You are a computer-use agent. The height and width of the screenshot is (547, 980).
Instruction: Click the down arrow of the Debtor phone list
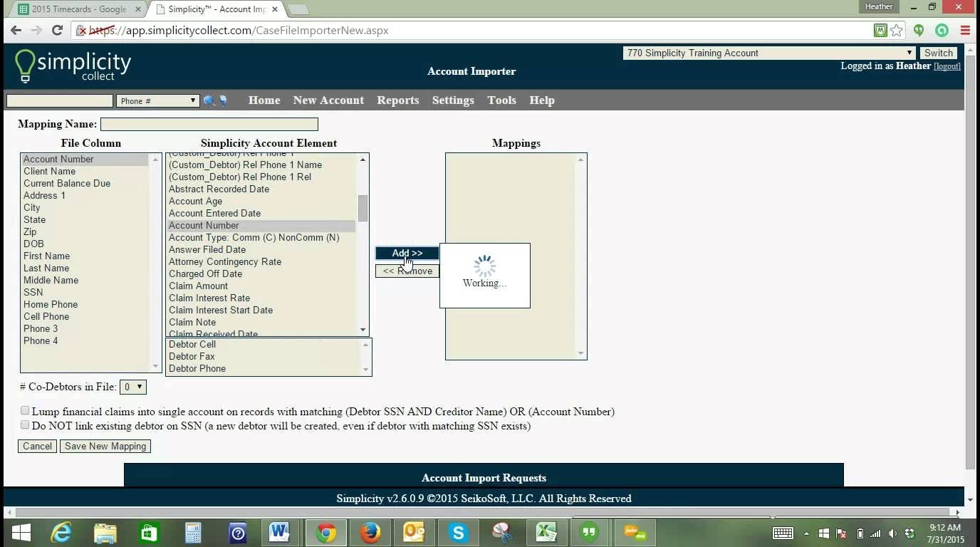(x=366, y=369)
